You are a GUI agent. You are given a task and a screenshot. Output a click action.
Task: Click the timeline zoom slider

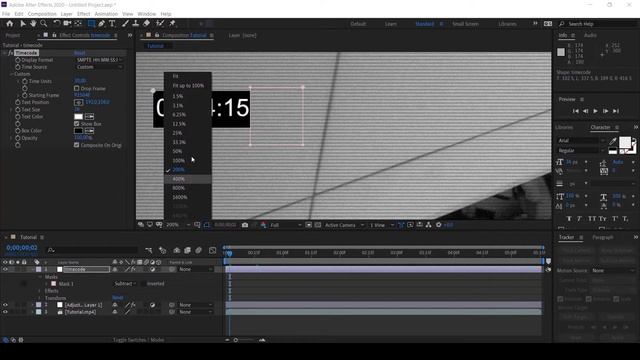click(x=244, y=340)
